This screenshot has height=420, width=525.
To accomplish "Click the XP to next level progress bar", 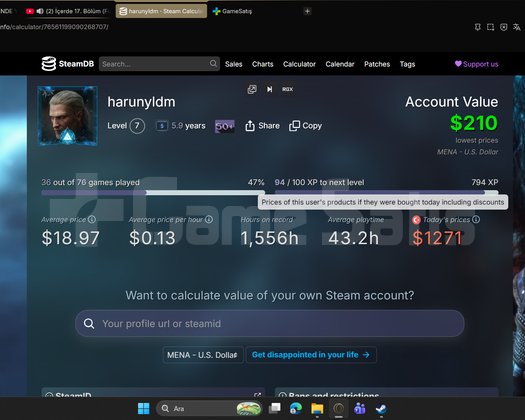I will click(386, 192).
